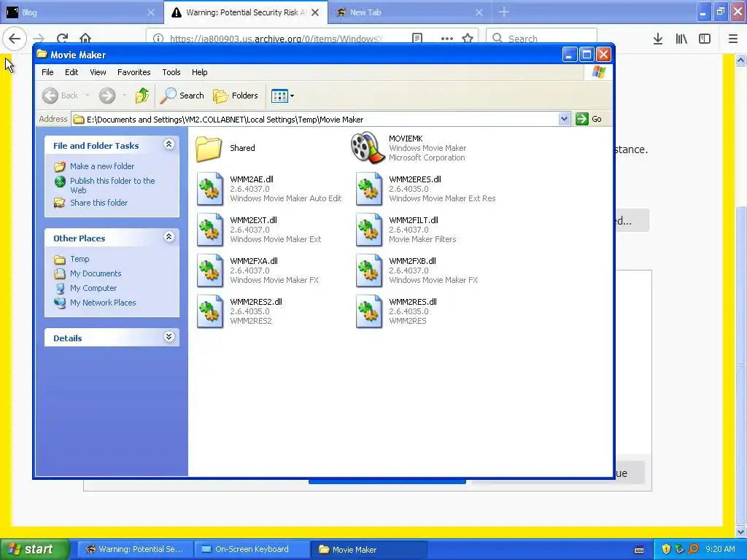747x560 pixels.
Task: Open page actions three-dots menu
Action: pos(447,38)
